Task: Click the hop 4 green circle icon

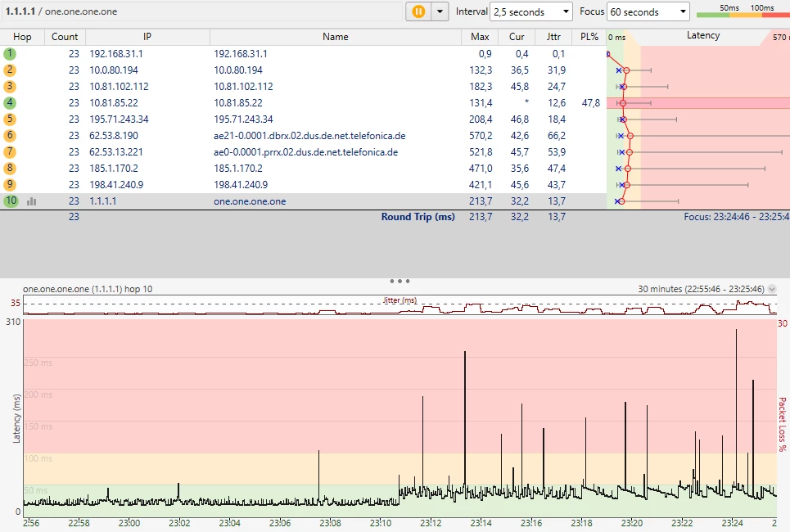Action: click(x=10, y=102)
